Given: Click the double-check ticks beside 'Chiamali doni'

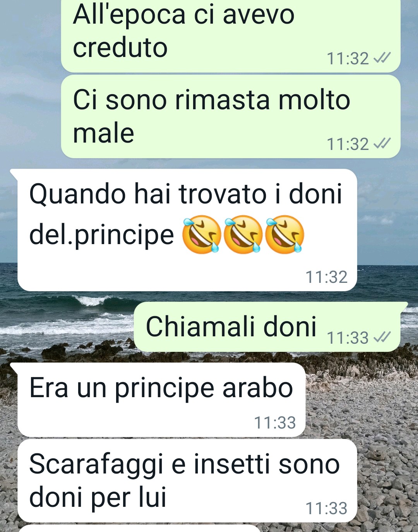Looking at the screenshot, I should coord(382,337).
